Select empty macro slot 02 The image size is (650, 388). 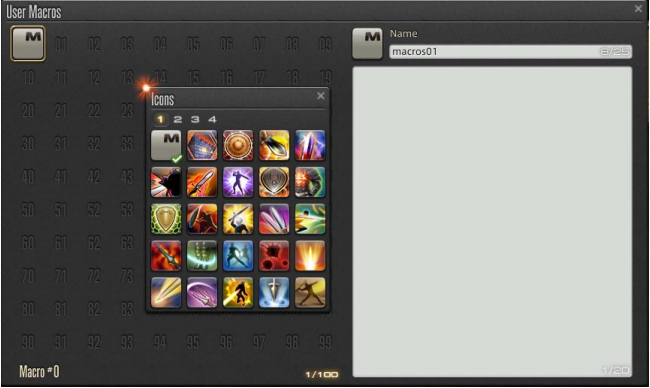[x=94, y=44]
